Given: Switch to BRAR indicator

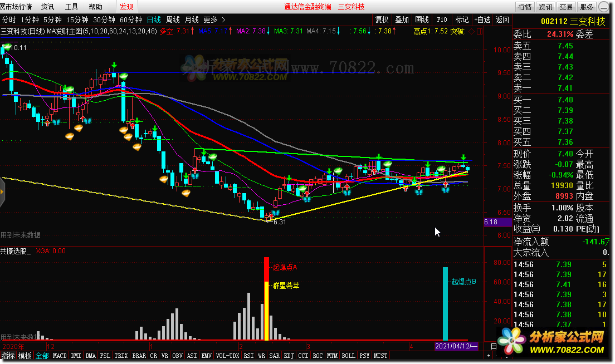Looking at the screenshot, I should pyautogui.click(x=139, y=356).
